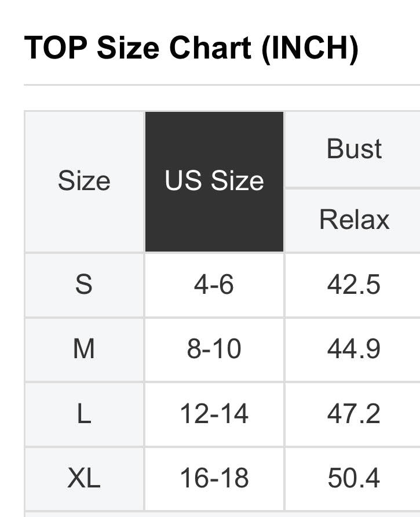Click the word TOP in the title
The height and width of the screenshot is (517, 420).
tap(55, 48)
